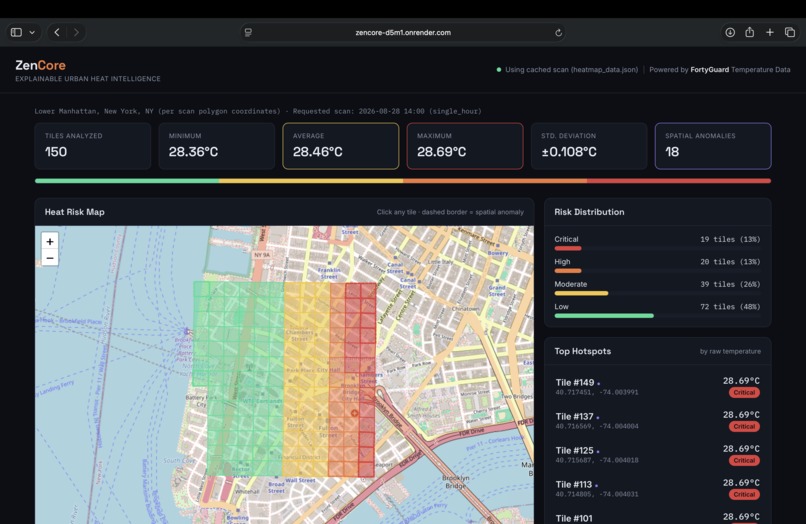Open the Safari downloads icon
The height and width of the screenshot is (524, 806).
pos(730,32)
